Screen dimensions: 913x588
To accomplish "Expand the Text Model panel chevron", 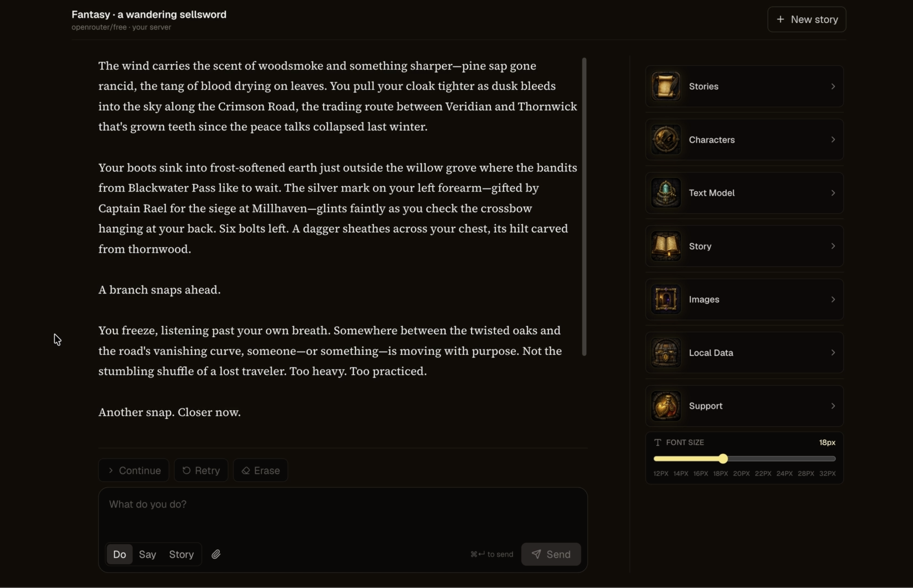I will tap(833, 193).
